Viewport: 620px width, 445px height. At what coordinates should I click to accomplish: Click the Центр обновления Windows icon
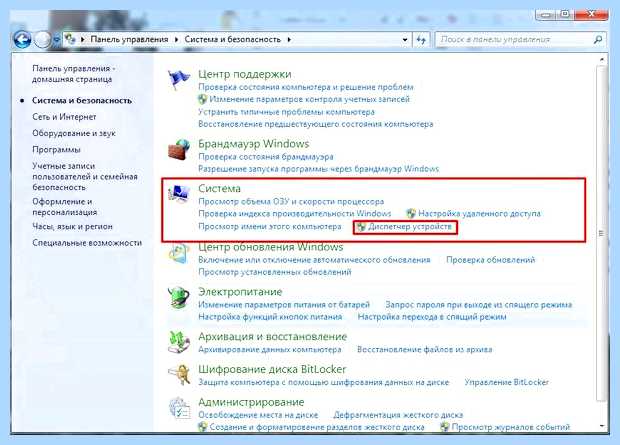[x=178, y=254]
